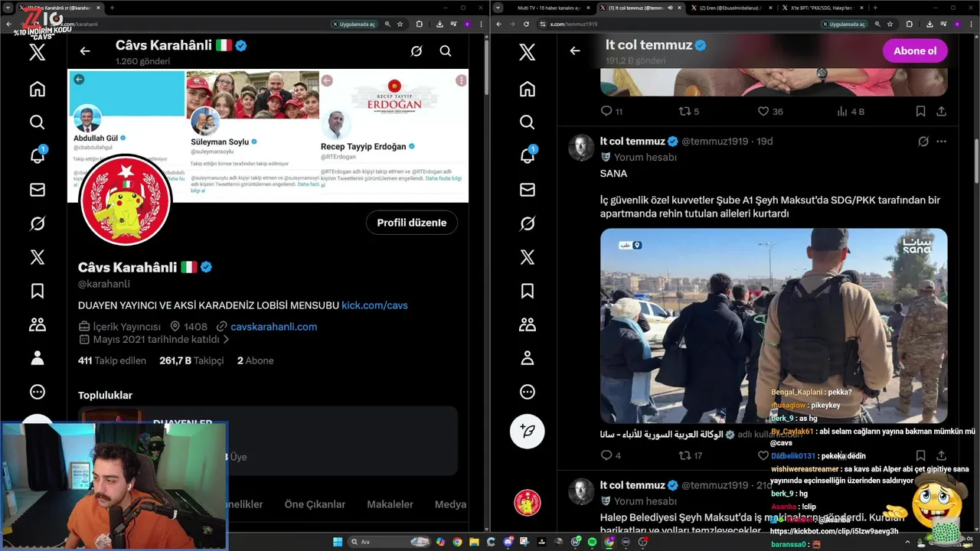Click Uygulamada aç in right browser

click(x=844, y=24)
